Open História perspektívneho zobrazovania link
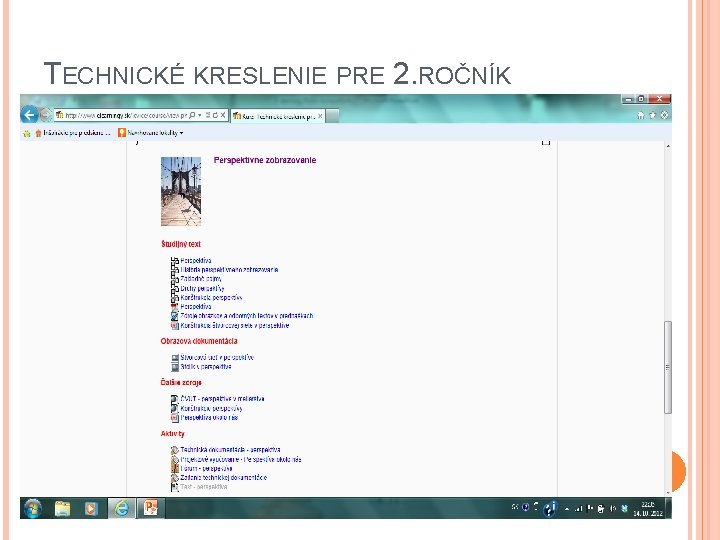The width and height of the screenshot is (720, 540). pyautogui.click(x=229, y=270)
